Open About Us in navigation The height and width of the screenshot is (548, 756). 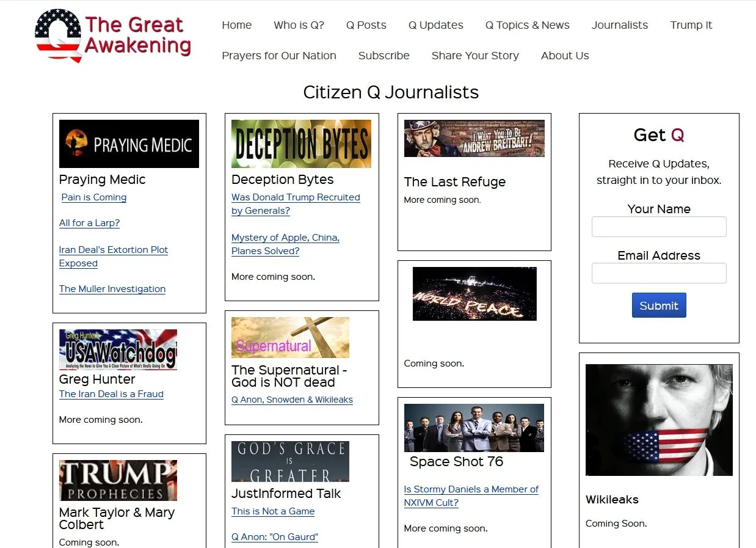(x=565, y=56)
